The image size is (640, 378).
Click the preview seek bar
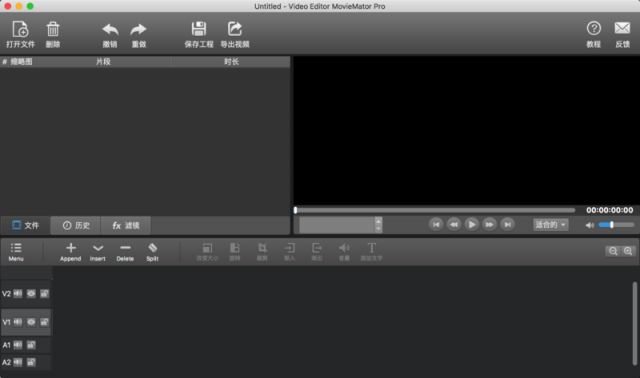coord(434,210)
